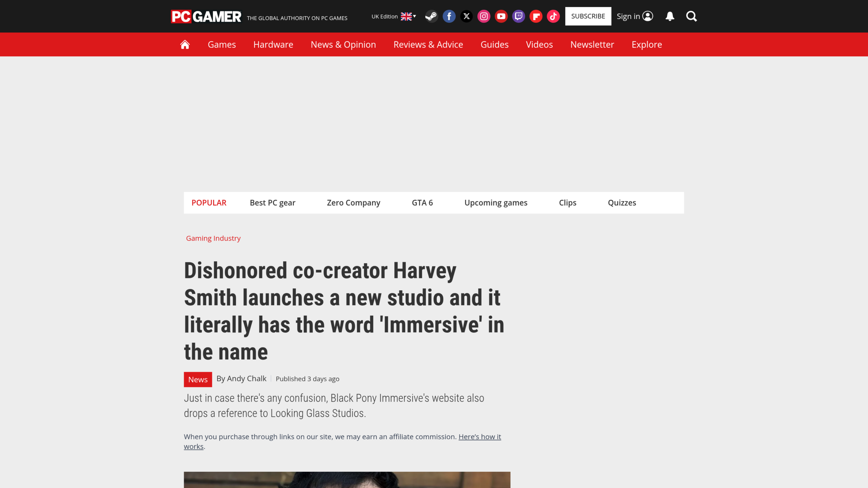Select Best PC gear popular link
Image resolution: width=868 pixels, height=488 pixels.
click(x=272, y=203)
